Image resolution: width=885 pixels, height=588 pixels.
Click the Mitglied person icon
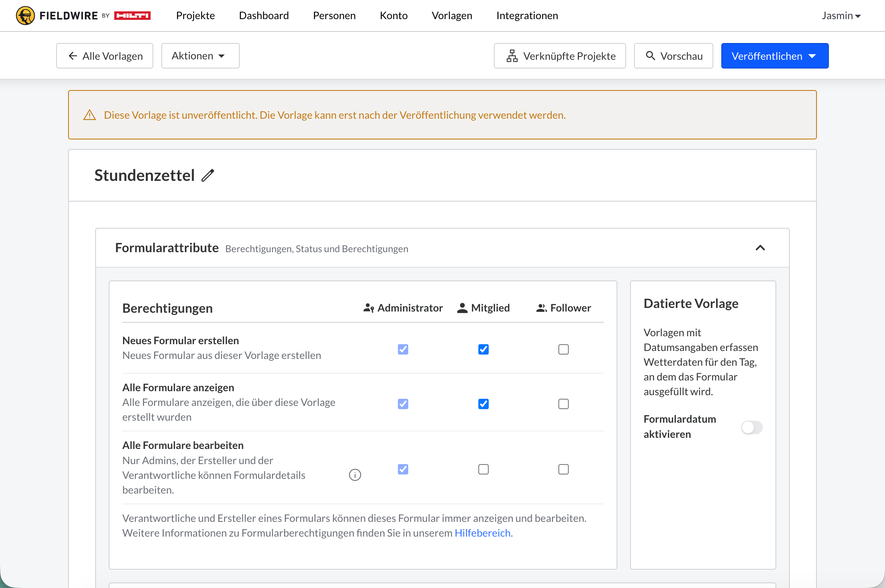click(462, 308)
